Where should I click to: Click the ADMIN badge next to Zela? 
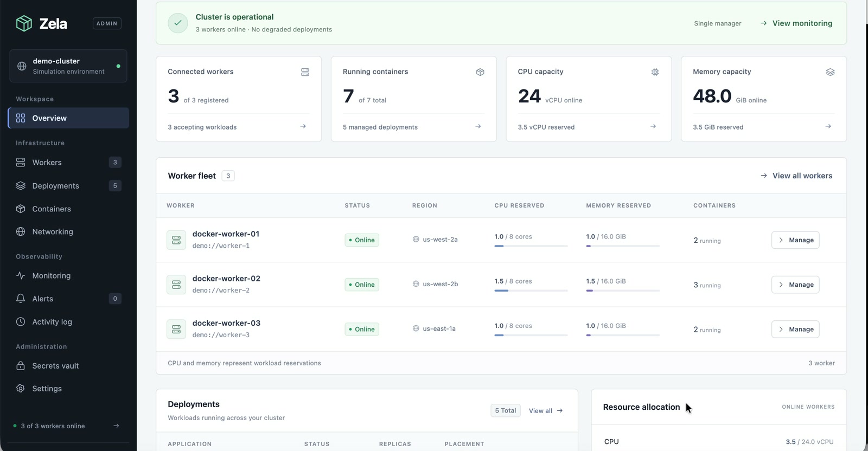[x=107, y=23]
